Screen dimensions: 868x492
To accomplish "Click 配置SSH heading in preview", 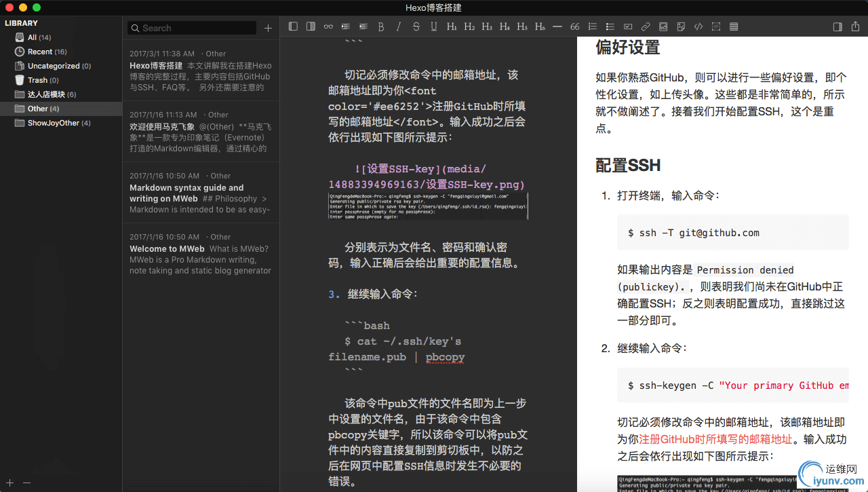I will [628, 166].
